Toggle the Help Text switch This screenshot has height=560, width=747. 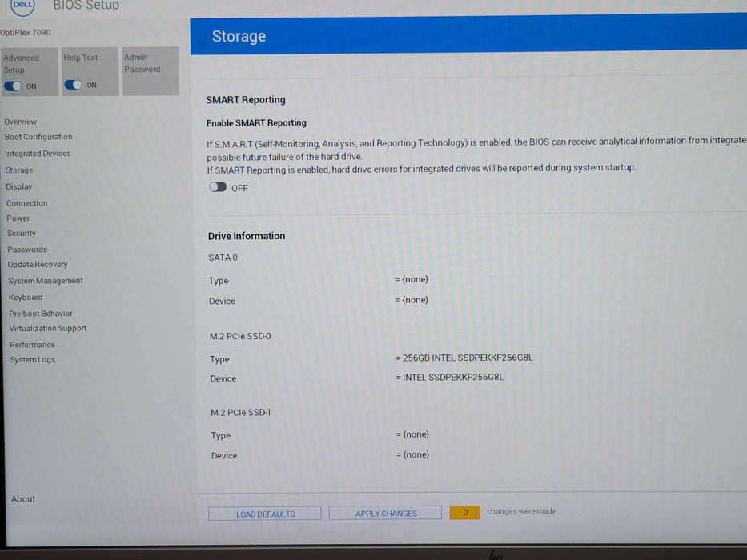tap(74, 85)
